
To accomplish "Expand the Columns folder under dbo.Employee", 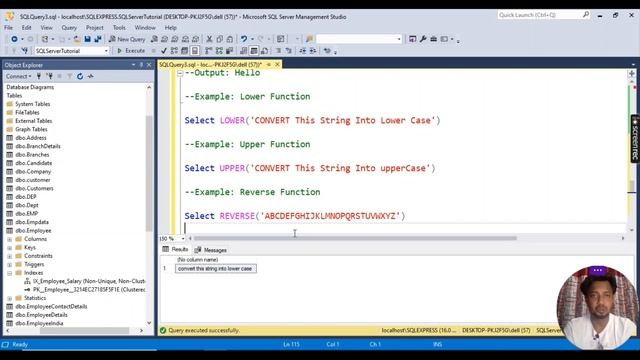I will click(9, 239).
